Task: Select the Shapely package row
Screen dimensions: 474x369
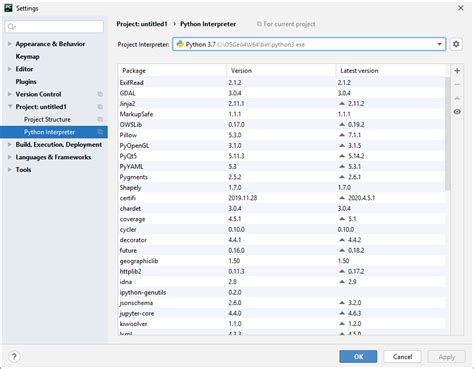Action: [x=282, y=188]
